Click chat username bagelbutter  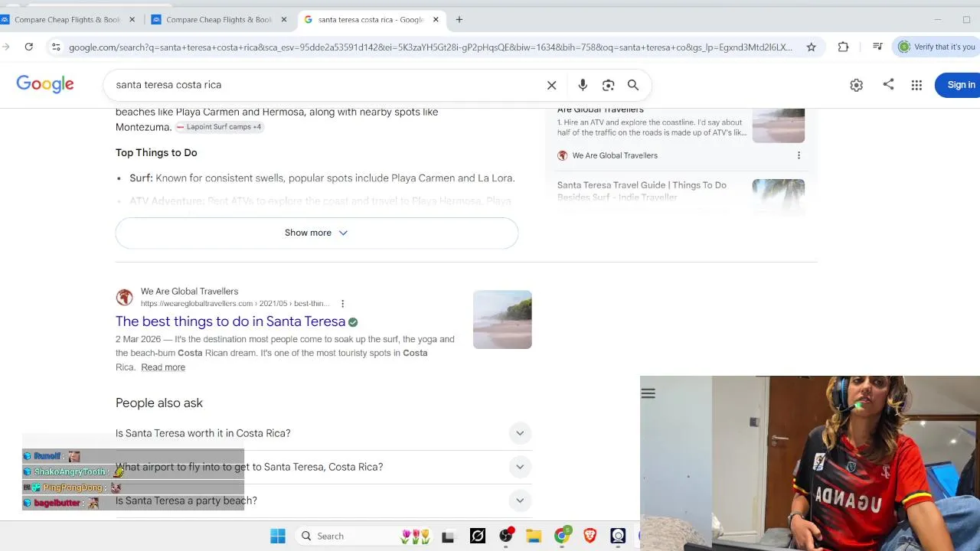pos(57,503)
